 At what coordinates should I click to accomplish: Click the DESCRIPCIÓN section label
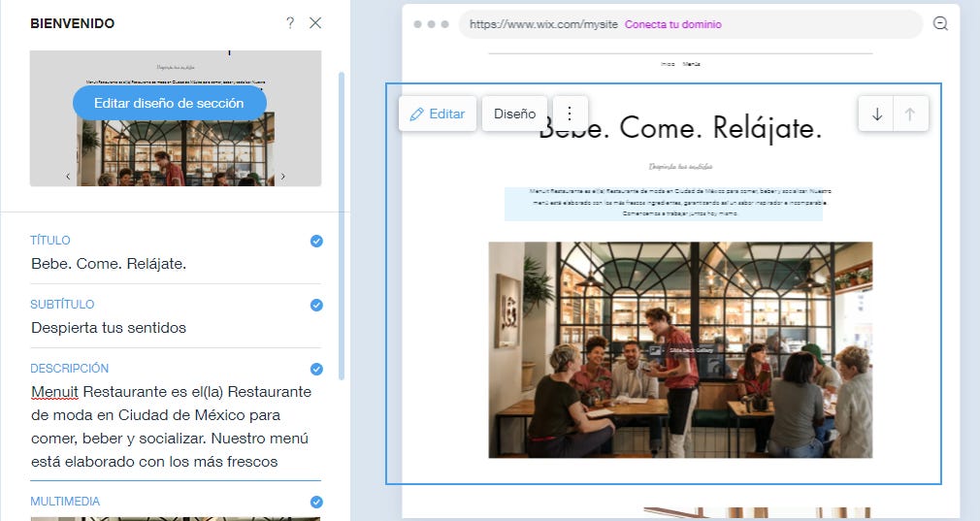[69, 369]
